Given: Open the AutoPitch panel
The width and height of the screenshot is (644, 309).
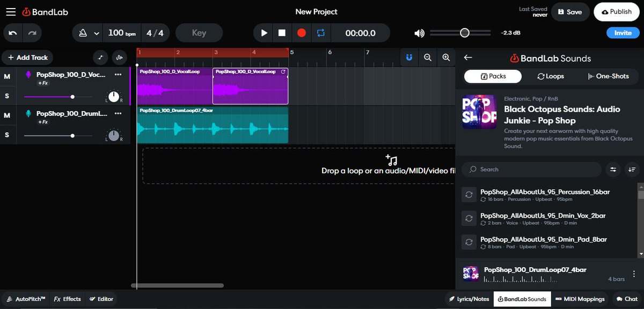Looking at the screenshot, I should click(26, 299).
